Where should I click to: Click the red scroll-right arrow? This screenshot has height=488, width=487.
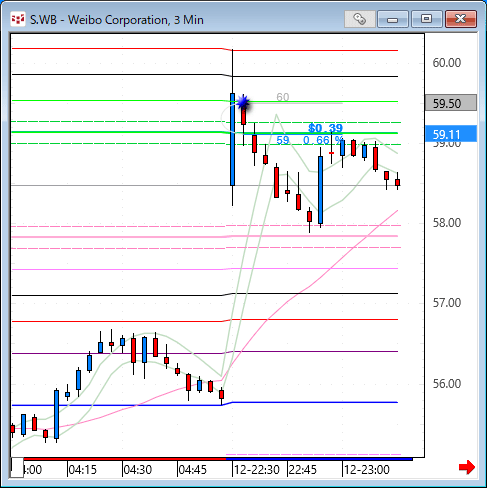pyautogui.click(x=467, y=467)
